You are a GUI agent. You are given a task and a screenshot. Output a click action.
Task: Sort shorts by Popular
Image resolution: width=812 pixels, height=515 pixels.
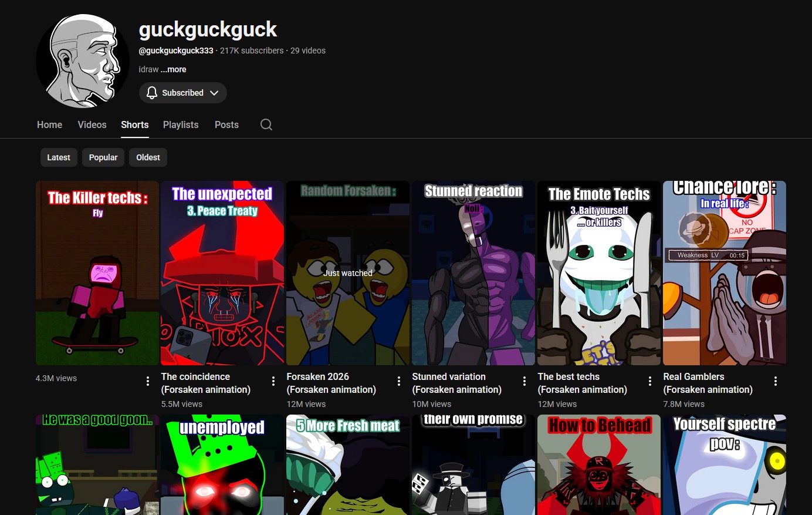coord(103,157)
